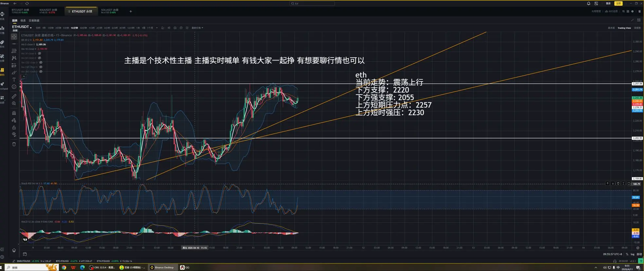
Task: Toggle magnet mode for drawings
Action: 14,113
